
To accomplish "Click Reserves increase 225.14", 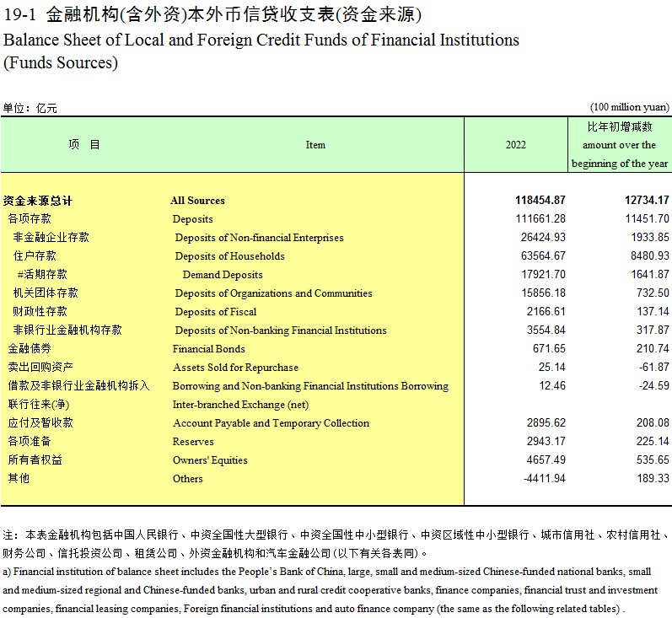I will tap(653, 441).
